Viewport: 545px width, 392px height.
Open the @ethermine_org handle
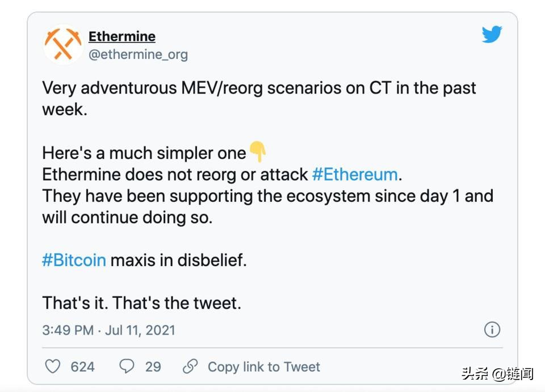[x=138, y=54]
